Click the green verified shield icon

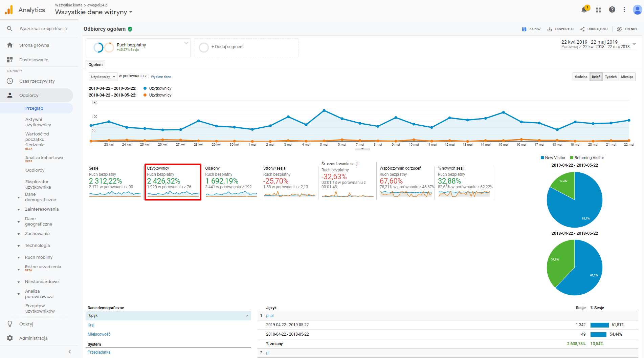click(130, 29)
